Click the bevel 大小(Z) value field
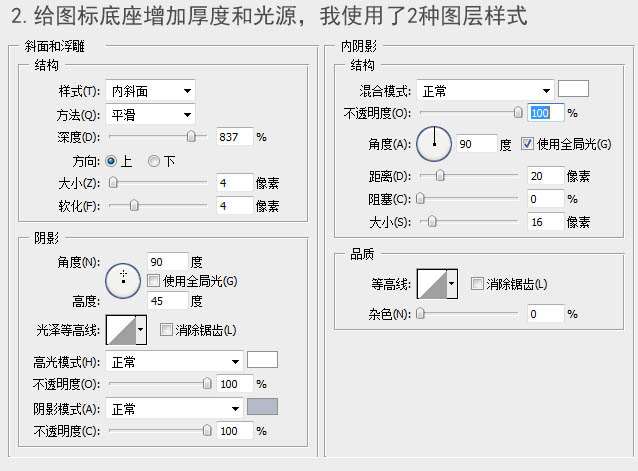 pos(234,183)
